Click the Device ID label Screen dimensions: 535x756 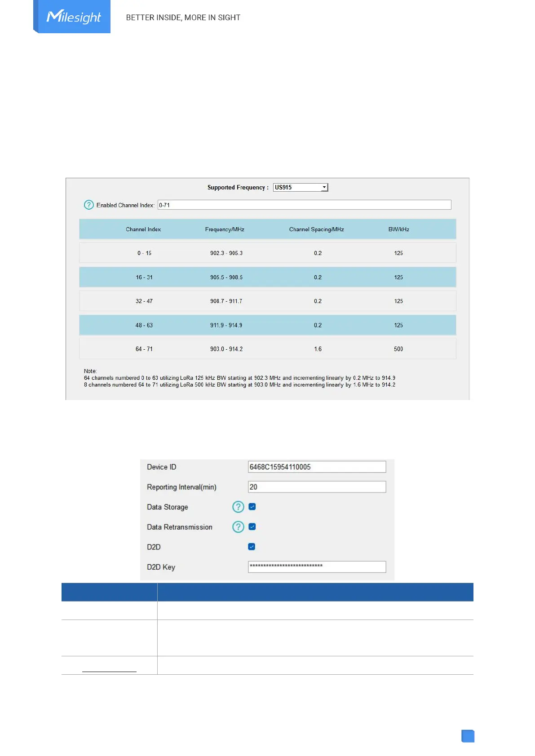162,467
